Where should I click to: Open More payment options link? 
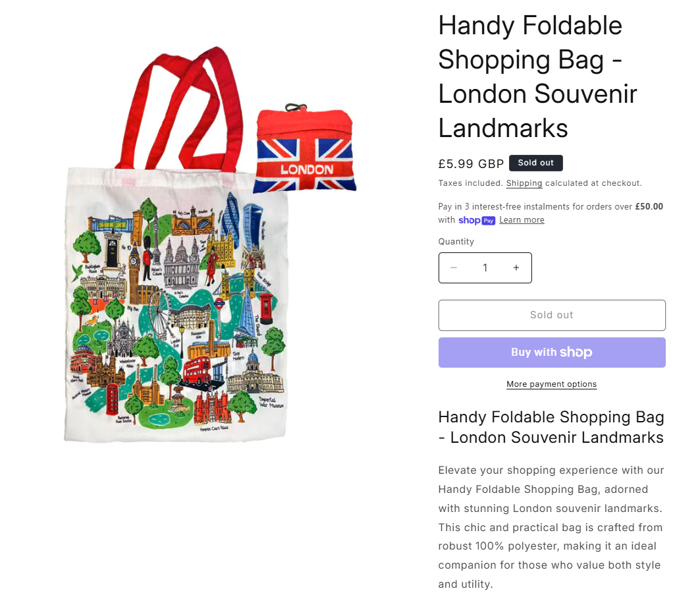[551, 384]
